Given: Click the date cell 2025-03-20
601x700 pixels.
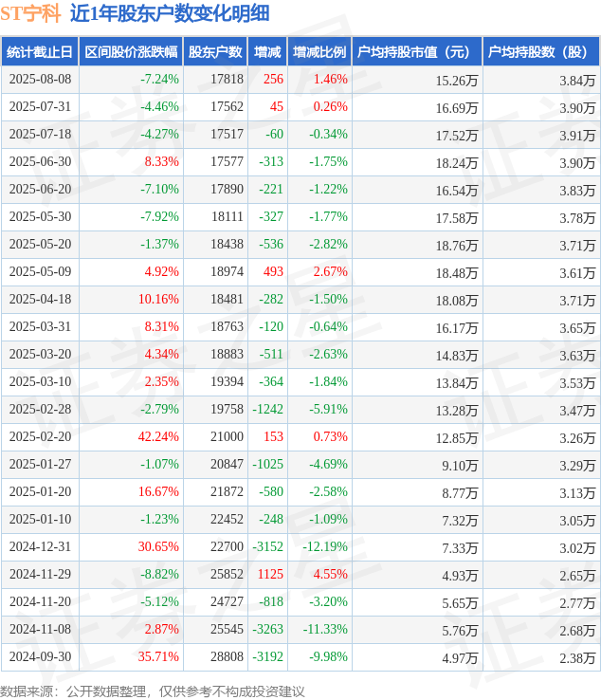Looking at the screenshot, I should (x=40, y=355).
